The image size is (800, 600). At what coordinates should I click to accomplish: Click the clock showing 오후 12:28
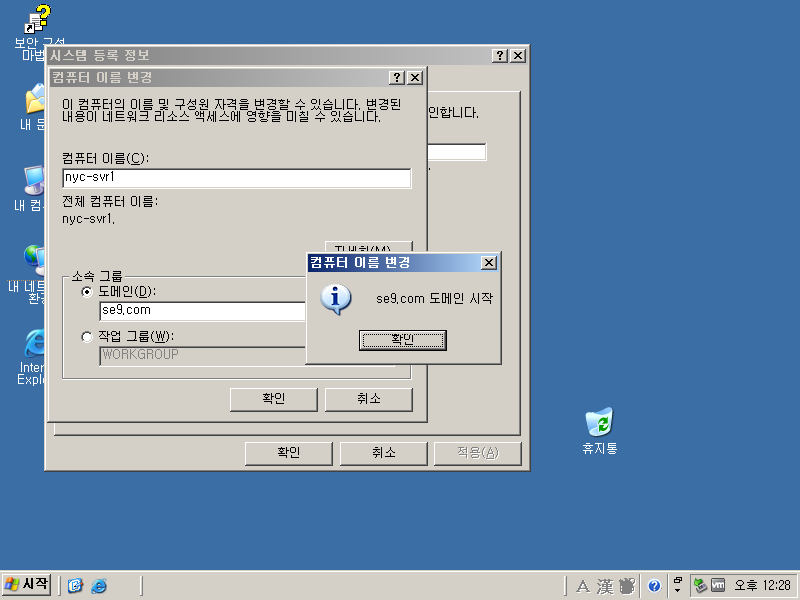click(763, 586)
